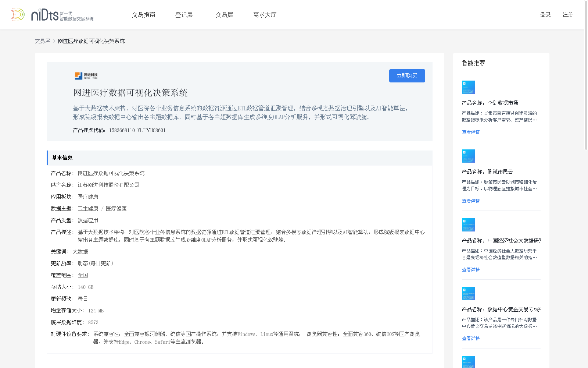This screenshot has width=588, height=368.
Task: Click the 登录 link
Action: click(545, 15)
